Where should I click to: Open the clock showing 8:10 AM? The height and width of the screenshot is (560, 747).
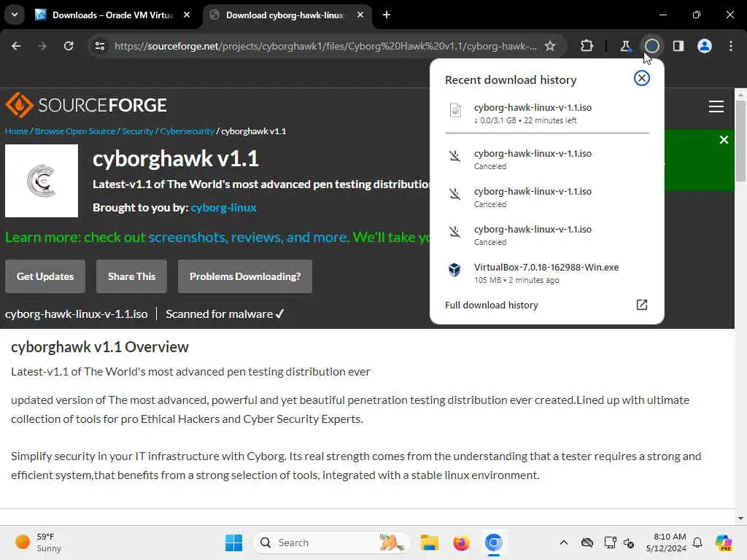[666, 542]
